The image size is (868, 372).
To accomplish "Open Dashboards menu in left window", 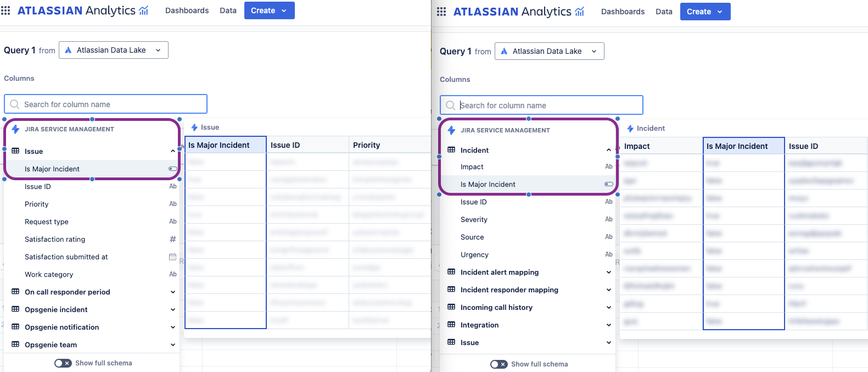I will [187, 10].
